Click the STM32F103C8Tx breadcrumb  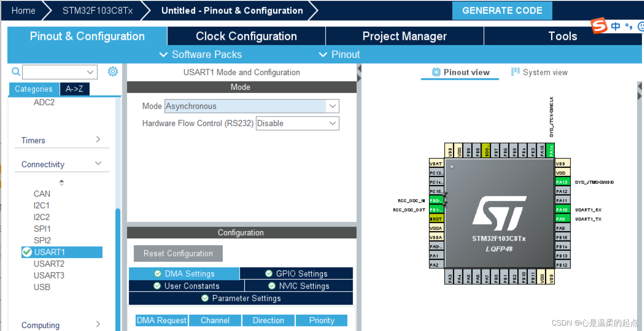pos(98,11)
